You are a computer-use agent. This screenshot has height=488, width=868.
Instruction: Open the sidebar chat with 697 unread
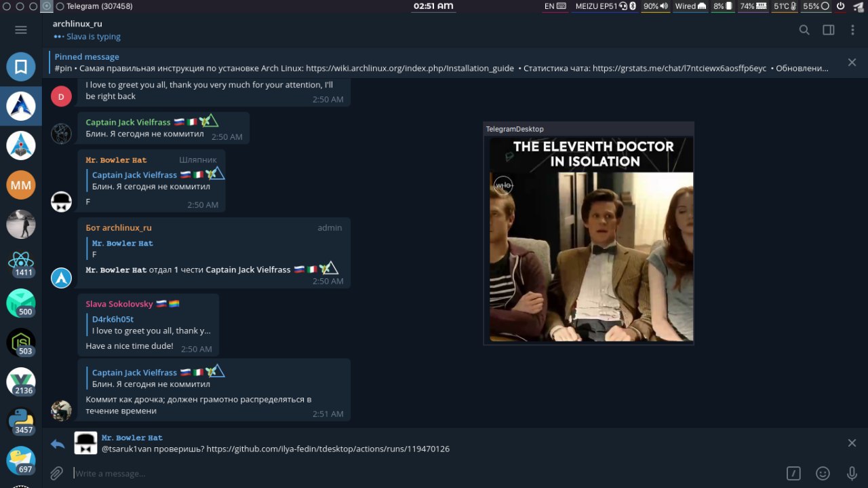tap(21, 460)
